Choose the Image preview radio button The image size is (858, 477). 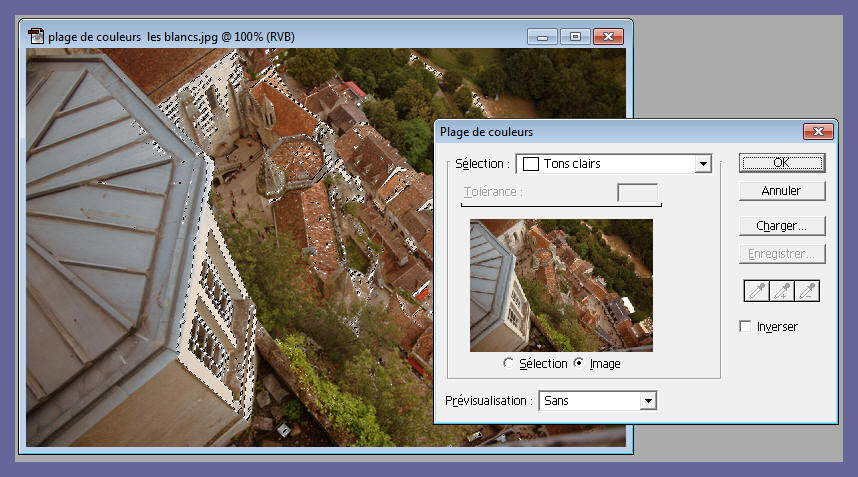(x=578, y=363)
